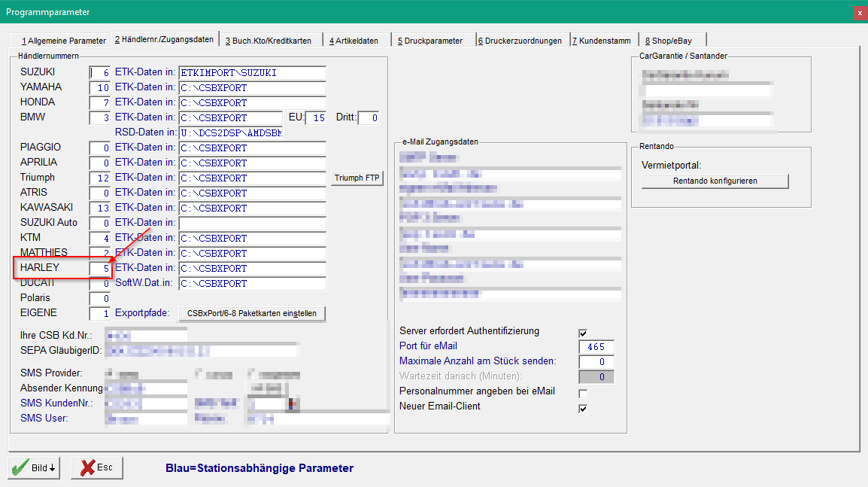Click the PIAGGIO dealer number field
The height and width of the screenshot is (487, 868).
(x=99, y=148)
